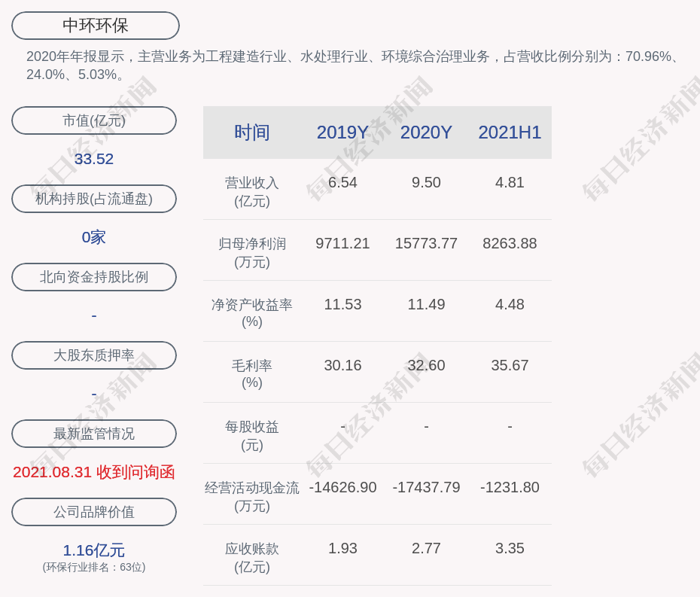This screenshot has width=700, height=597.
Task: Select the 北向资金持股比例 label pill
Action: pos(94,277)
